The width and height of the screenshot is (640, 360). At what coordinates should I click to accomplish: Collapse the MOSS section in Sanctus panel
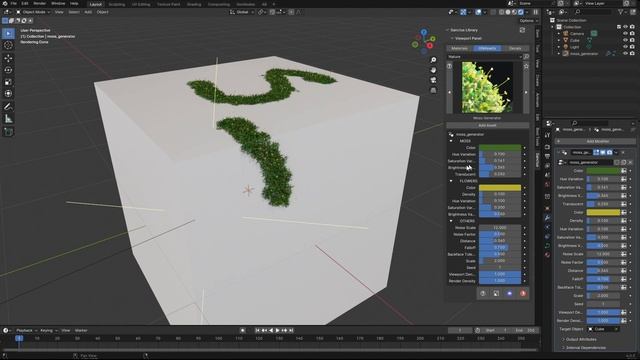[451, 141]
